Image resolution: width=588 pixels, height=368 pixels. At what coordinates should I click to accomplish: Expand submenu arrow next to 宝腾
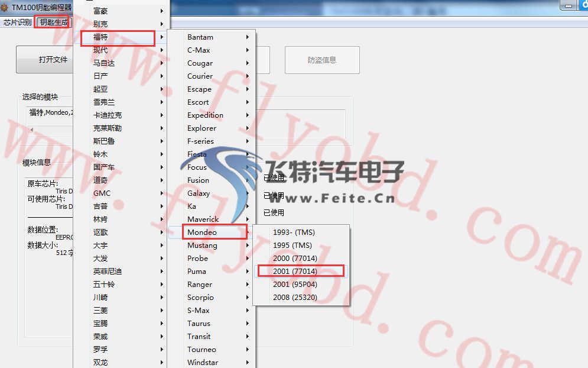(161, 323)
